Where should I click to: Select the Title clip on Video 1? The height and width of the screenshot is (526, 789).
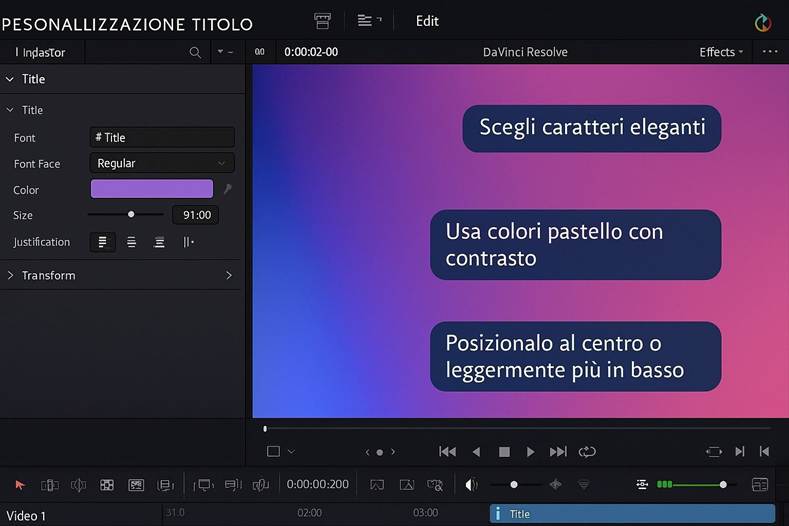click(632, 514)
